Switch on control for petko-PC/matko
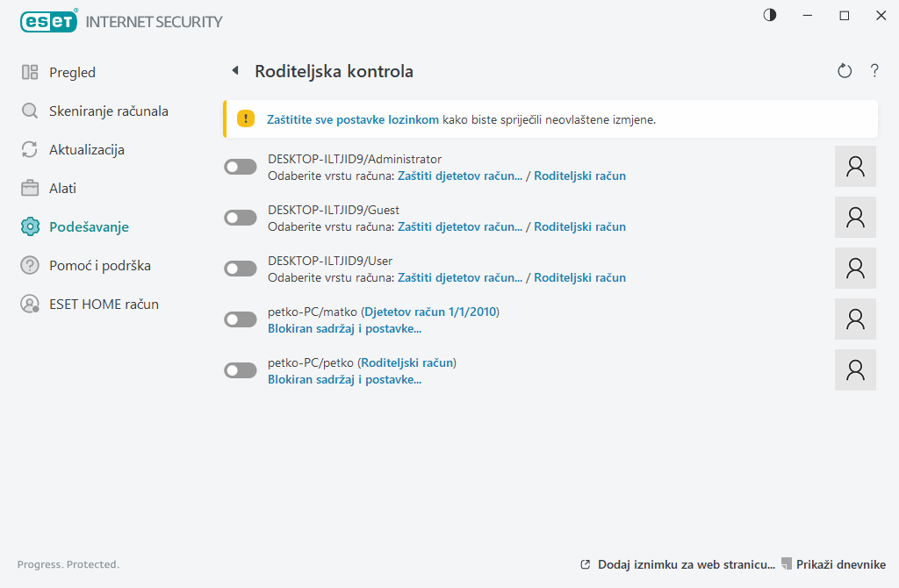Viewport: 899px width, 588px height. [241, 319]
